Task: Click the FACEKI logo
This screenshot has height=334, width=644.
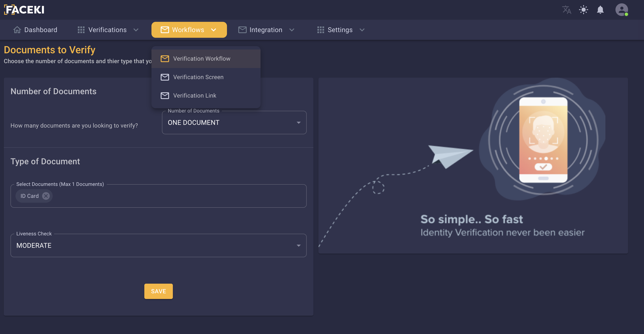Action: [x=24, y=10]
